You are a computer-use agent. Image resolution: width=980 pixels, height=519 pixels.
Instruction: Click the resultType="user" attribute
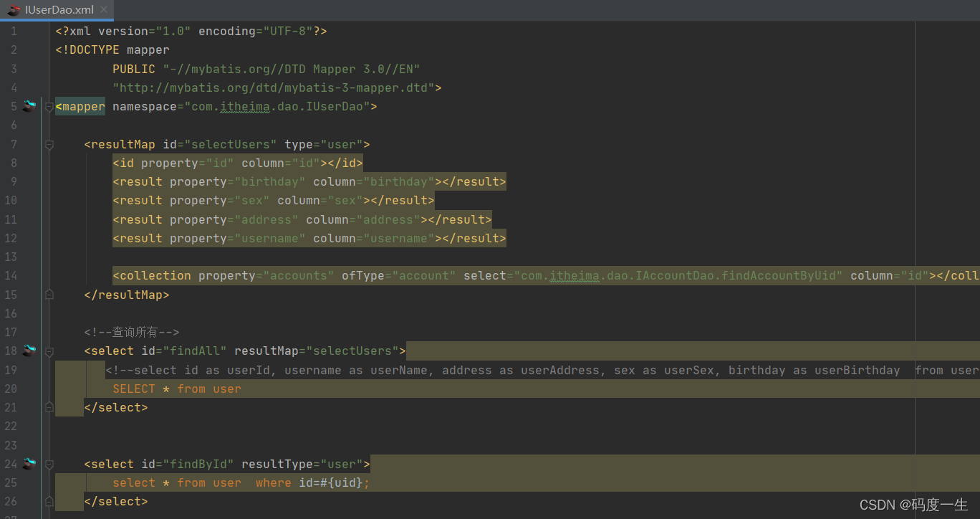(x=302, y=464)
